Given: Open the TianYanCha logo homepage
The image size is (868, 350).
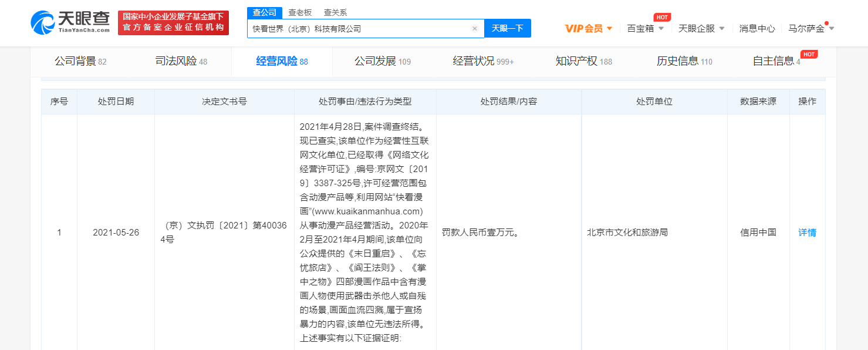Looking at the screenshot, I should pyautogui.click(x=70, y=22).
